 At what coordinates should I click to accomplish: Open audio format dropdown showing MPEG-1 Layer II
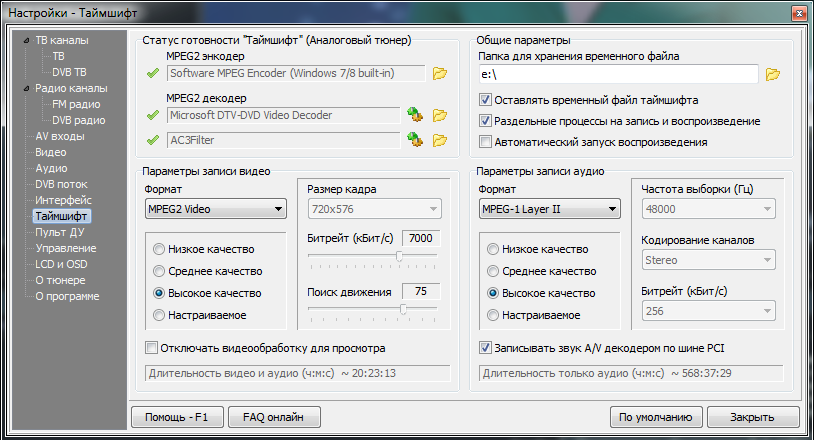pos(549,209)
